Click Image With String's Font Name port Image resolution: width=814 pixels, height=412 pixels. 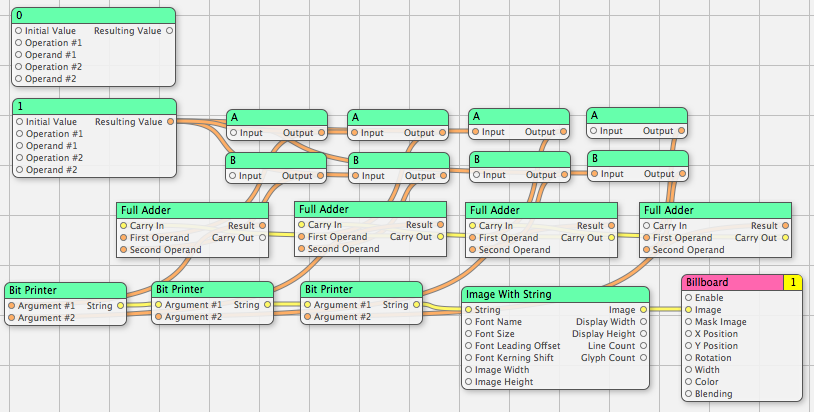click(x=468, y=322)
